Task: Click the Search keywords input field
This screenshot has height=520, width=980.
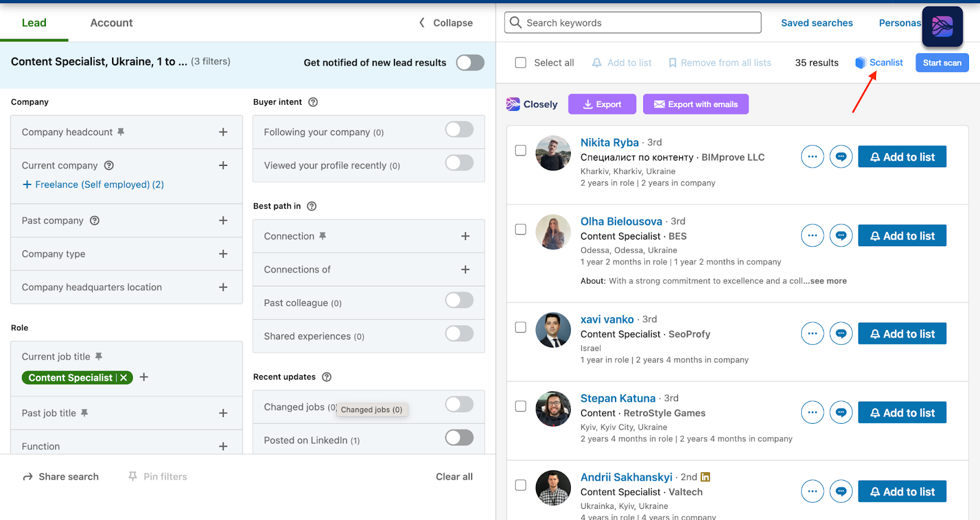Action: (633, 23)
